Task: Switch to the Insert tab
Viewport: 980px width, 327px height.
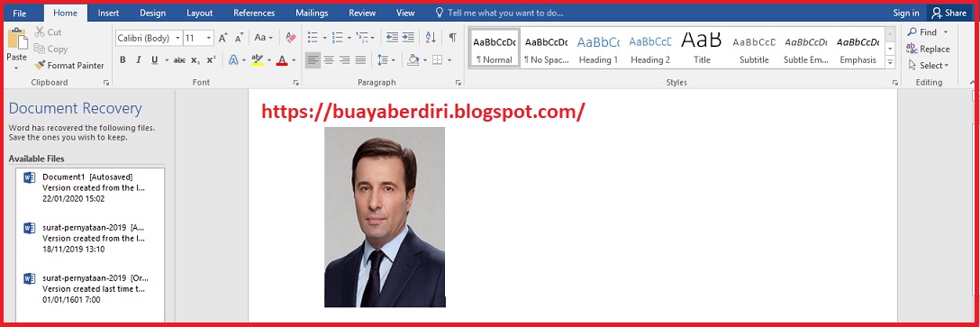Action: tap(108, 13)
